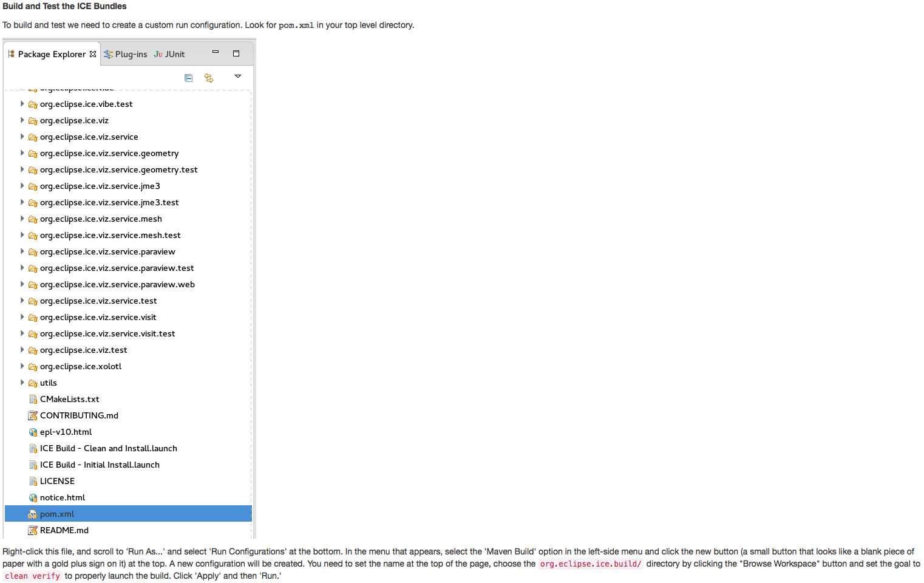Click the README.md file icon

click(33, 530)
